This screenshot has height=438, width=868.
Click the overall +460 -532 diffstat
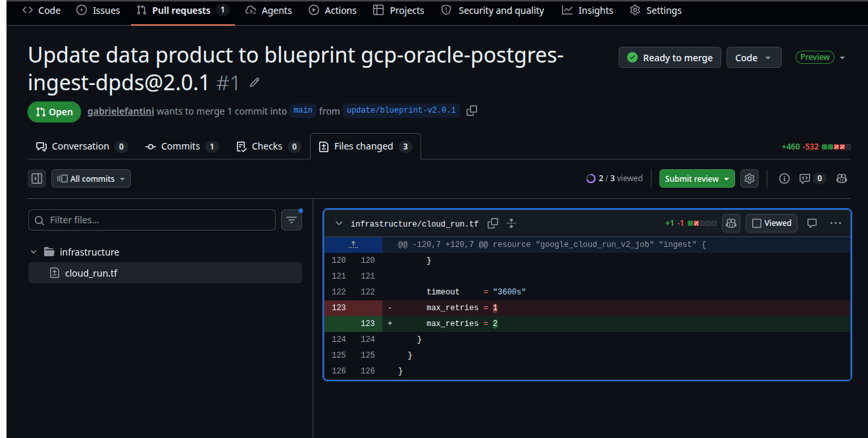point(816,146)
